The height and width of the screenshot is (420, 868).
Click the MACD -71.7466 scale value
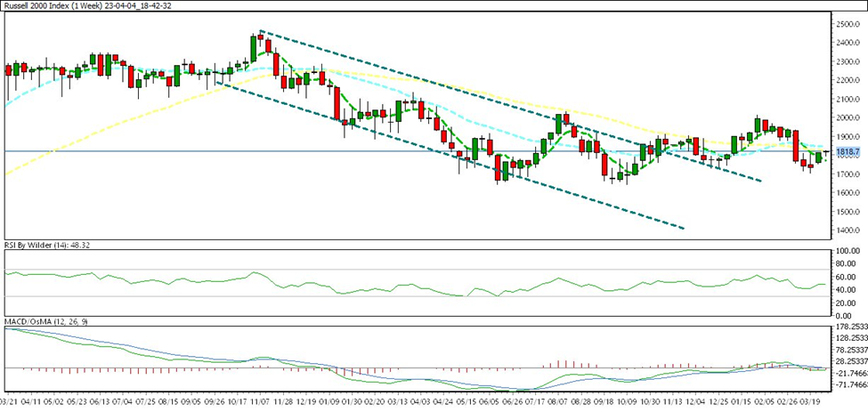(x=853, y=384)
